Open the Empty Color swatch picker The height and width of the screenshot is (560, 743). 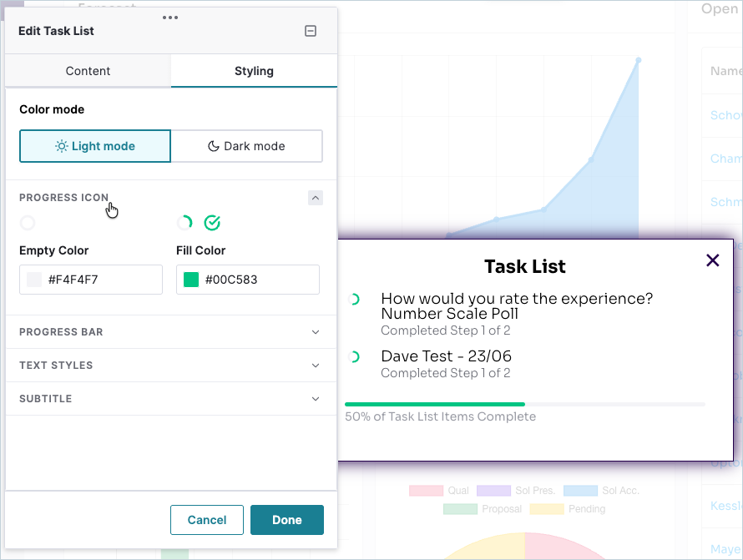pyautogui.click(x=34, y=280)
